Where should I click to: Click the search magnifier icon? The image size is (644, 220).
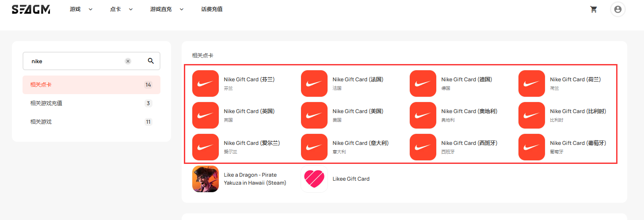(x=151, y=61)
